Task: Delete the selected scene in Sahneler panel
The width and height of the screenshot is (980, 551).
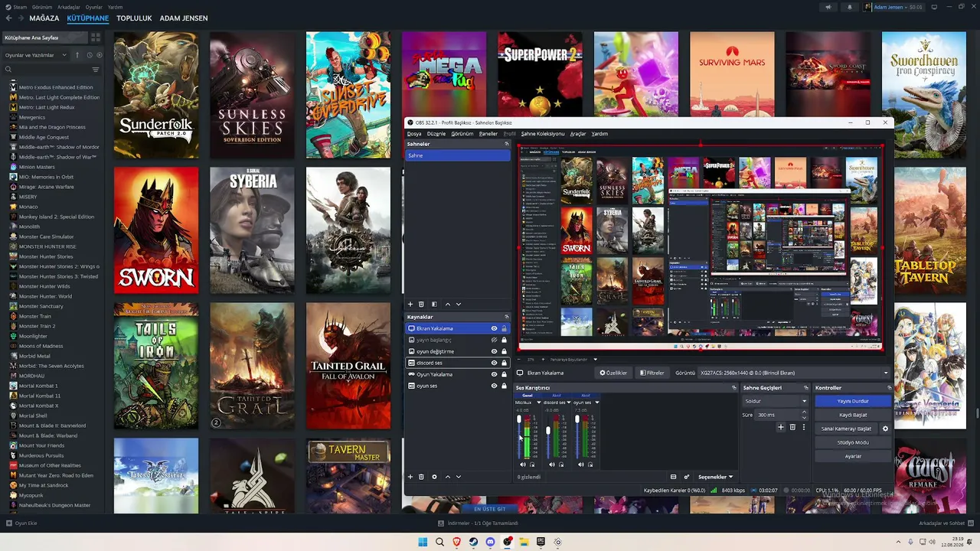Action: coord(421,305)
